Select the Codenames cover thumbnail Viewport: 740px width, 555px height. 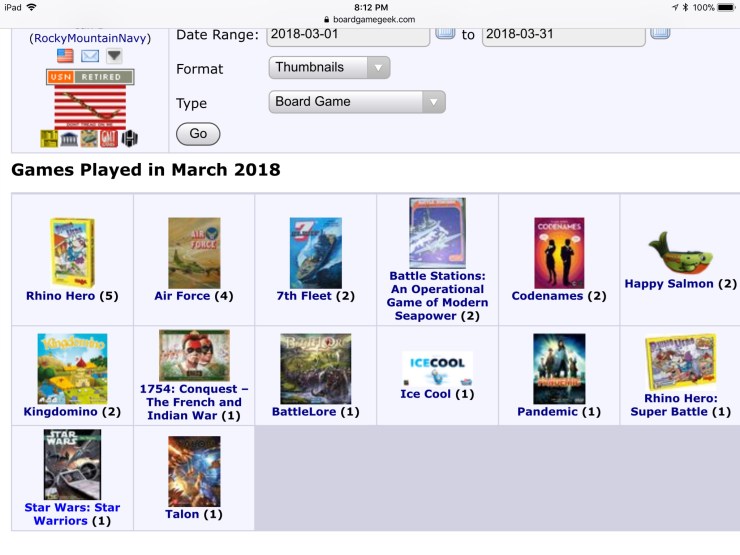point(559,252)
